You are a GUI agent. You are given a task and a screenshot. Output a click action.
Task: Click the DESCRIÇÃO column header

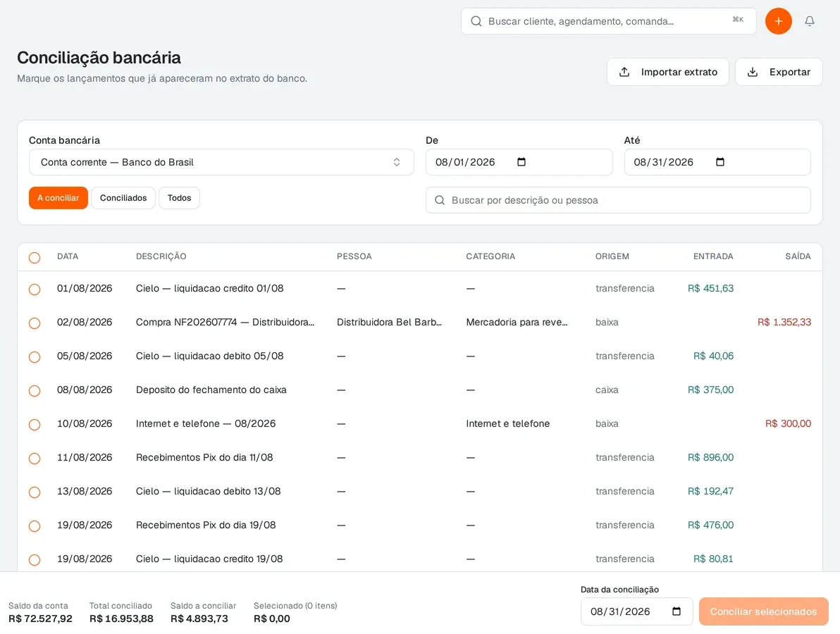(161, 256)
